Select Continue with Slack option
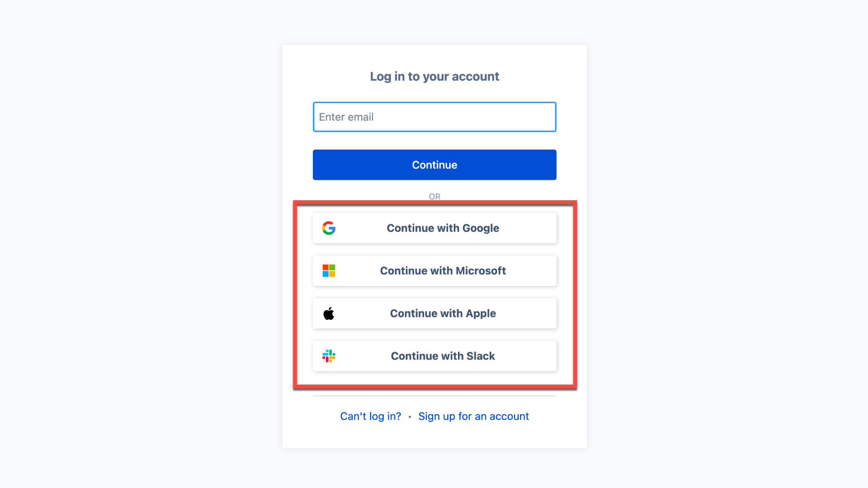Viewport: 868px width, 488px height. (434, 356)
